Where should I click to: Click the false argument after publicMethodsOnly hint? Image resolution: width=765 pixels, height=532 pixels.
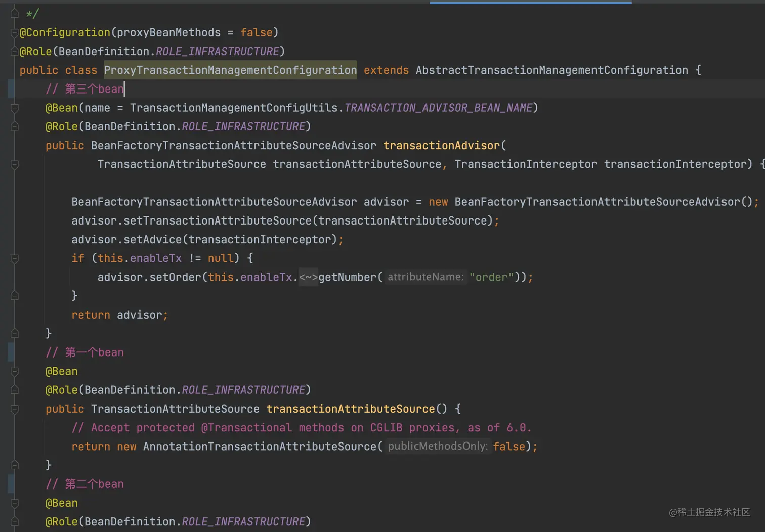pyautogui.click(x=509, y=447)
